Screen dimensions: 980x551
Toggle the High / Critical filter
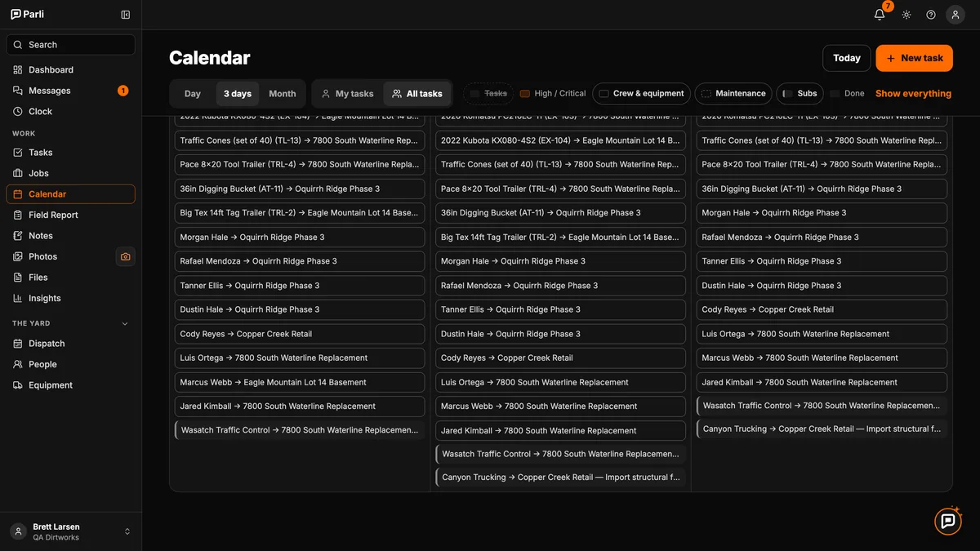click(553, 93)
